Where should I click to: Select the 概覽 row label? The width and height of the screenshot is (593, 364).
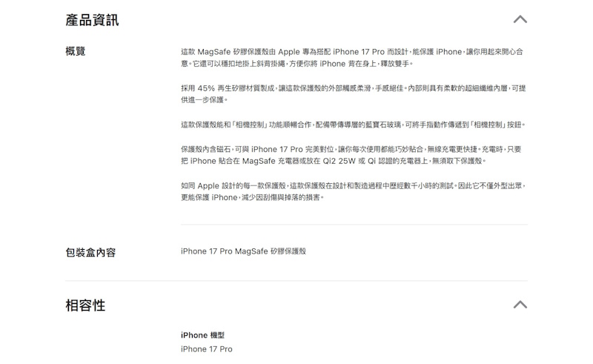coord(76,51)
